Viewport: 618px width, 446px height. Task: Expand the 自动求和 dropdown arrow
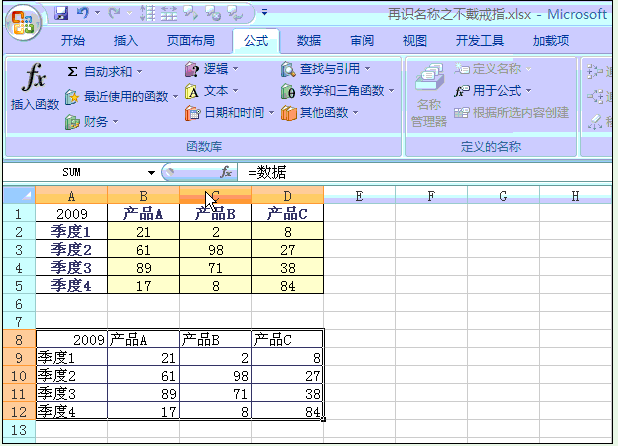pos(140,72)
